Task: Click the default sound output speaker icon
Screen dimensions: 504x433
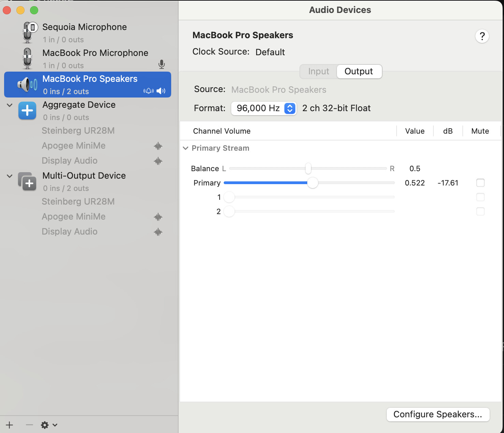Action: pyautogui.click(x=161, y=91)
